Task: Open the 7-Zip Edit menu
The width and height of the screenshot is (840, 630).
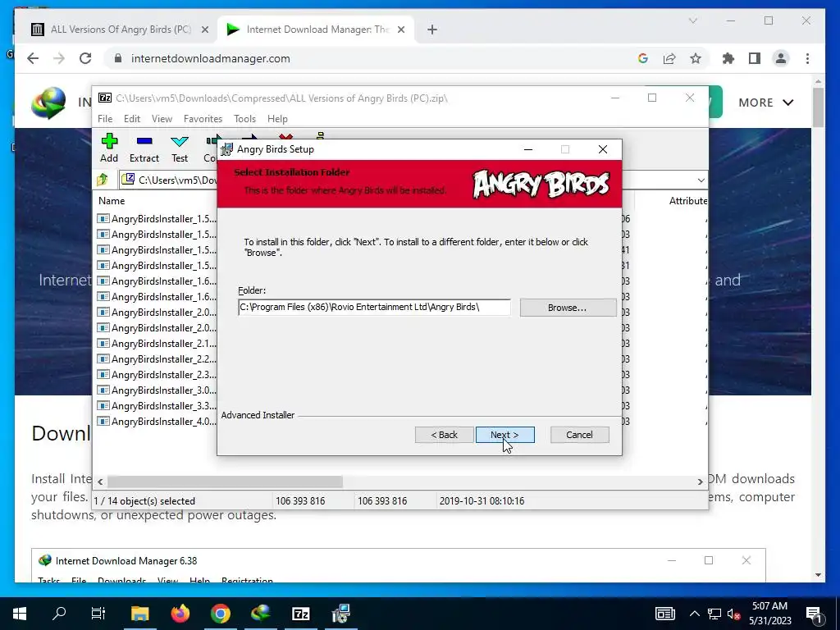Action: (132, 118)
